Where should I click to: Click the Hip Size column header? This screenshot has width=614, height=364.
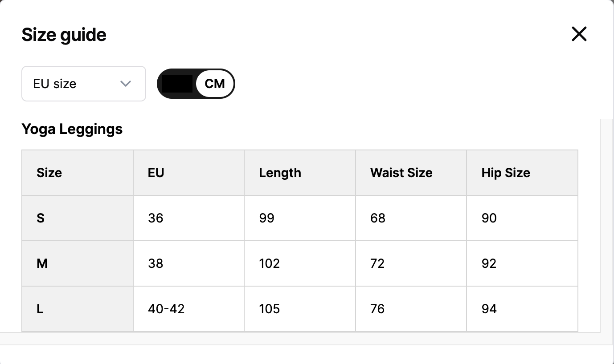(506, 173)
